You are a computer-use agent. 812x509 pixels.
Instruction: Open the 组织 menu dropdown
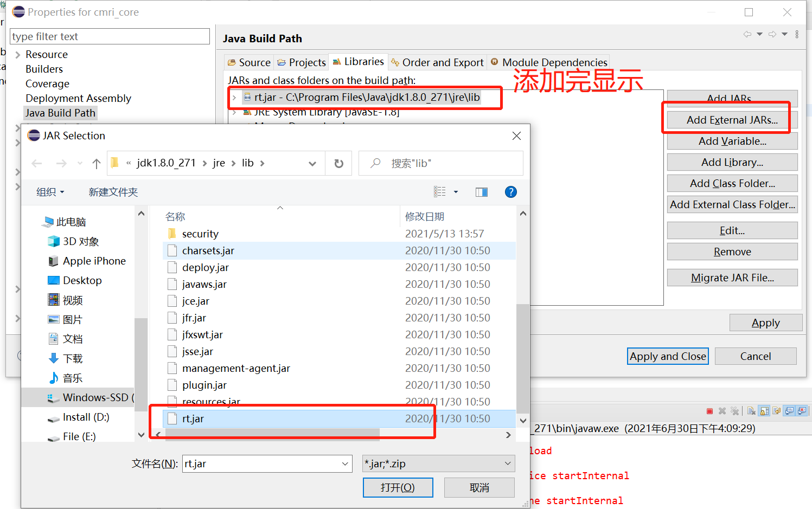click(x=49, y=191)
